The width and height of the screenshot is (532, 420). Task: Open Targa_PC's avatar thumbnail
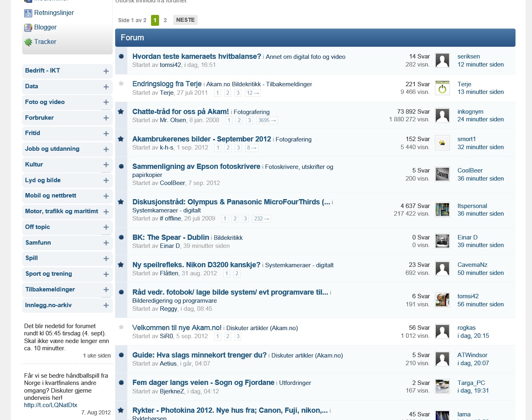pos(442,386)
